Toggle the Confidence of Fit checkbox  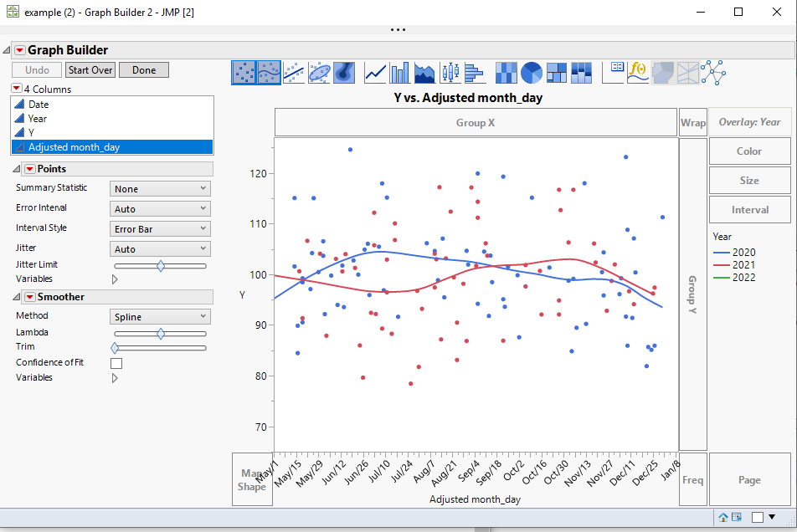click(x=116, y=363)
